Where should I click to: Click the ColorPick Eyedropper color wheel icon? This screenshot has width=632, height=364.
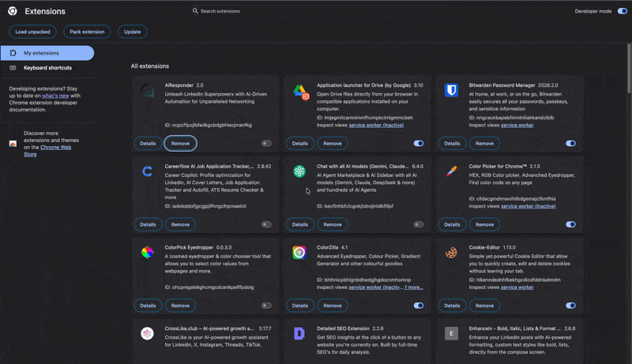[147, 253]
